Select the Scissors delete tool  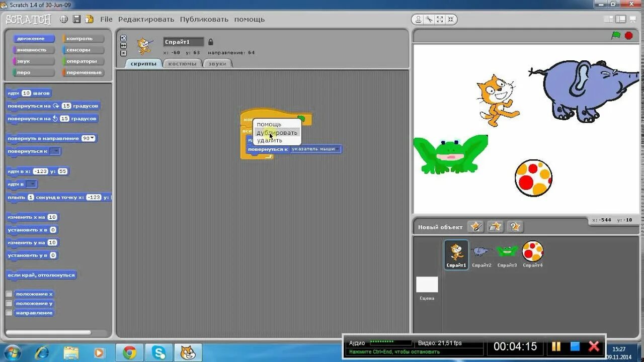tap(429, 19)
